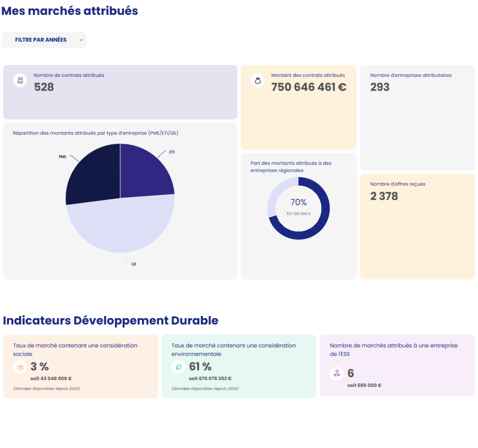Image resolution: width=478 pixels, height=448 pixels.
Task: Click the orange handshake social icon
Action: [x=20, y=367]
